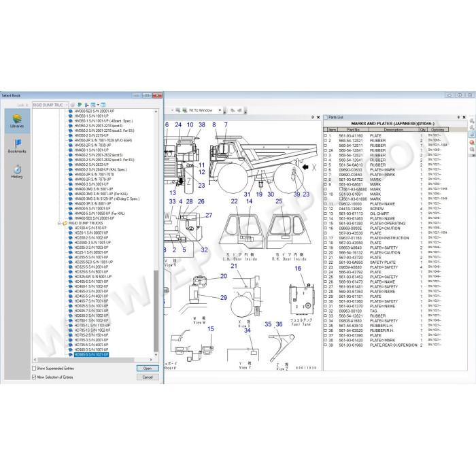Viewport: 476px width, 476px height.
Task: Click the second icon in right side toolbar
Action: point(472,128)
